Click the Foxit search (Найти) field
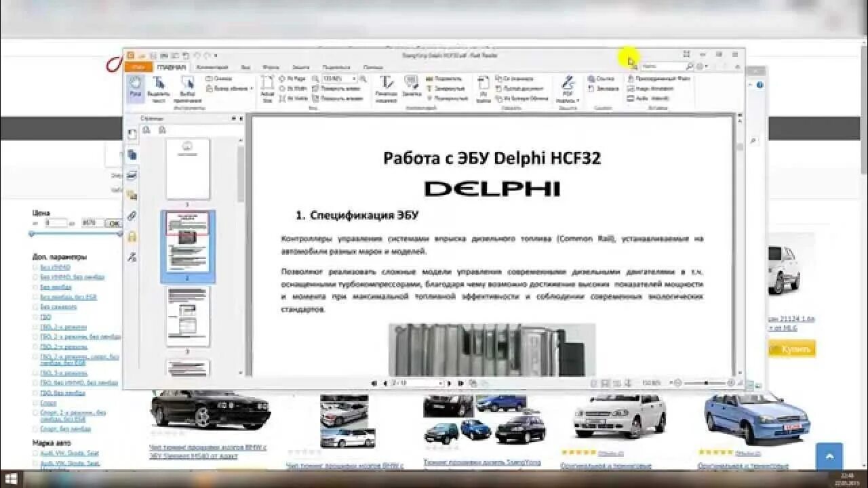The height and width of the screenshot is (488, 868). 663,66
